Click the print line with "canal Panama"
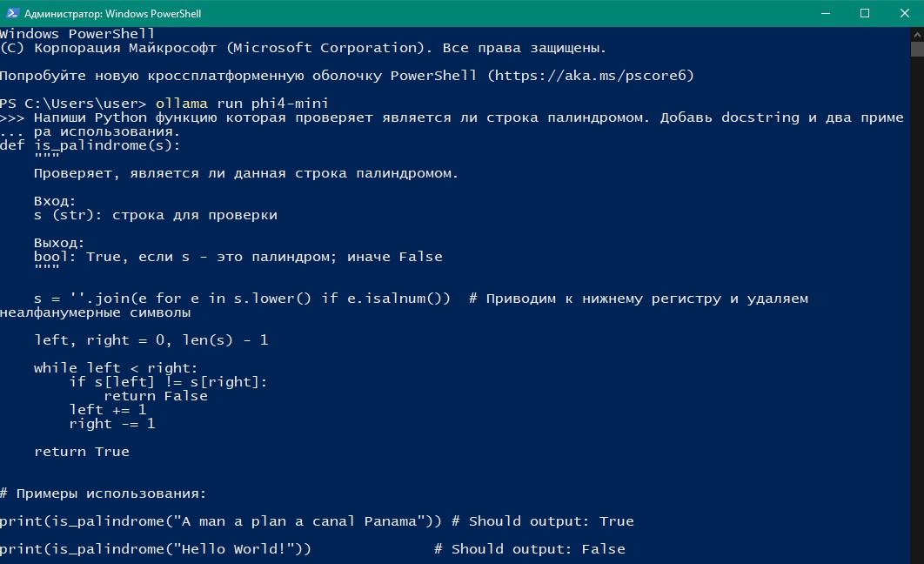The height and width of the screenshot is (564, 924). [220, 521]
